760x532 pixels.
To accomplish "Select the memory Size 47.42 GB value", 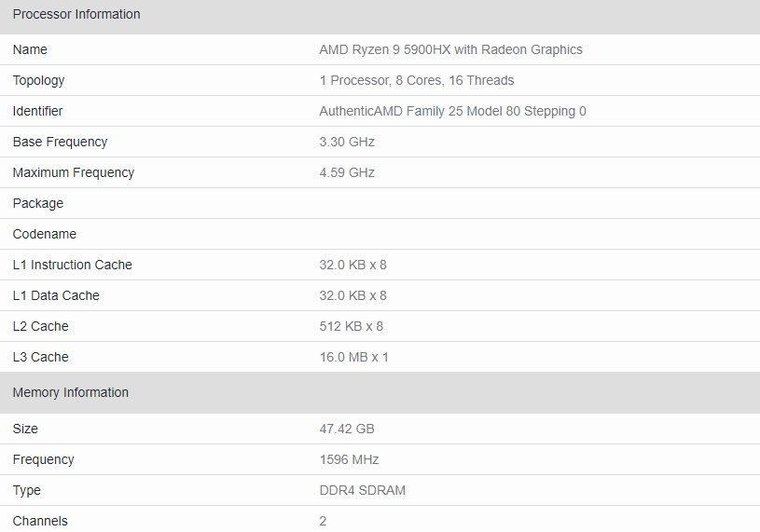I will [x=347, y=429].
